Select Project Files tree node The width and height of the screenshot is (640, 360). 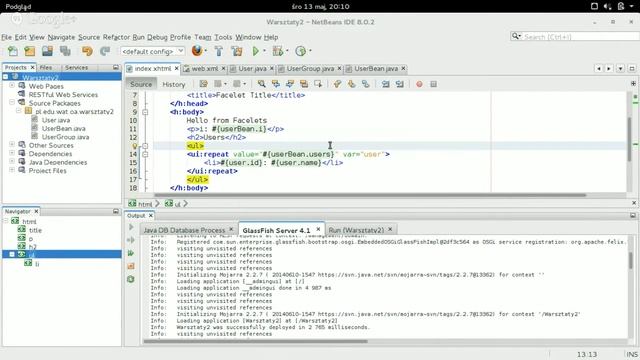(x=47, y=171)
